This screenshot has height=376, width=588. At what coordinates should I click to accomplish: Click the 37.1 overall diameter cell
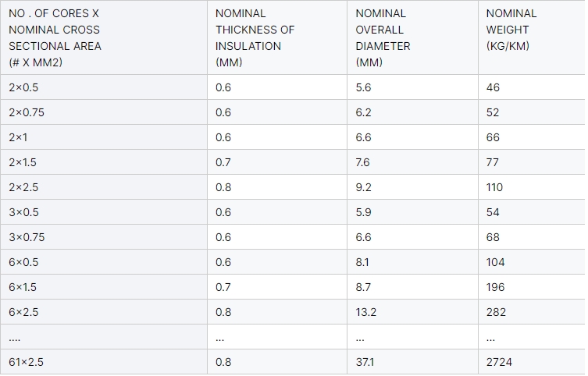click(x=413, y=362)
